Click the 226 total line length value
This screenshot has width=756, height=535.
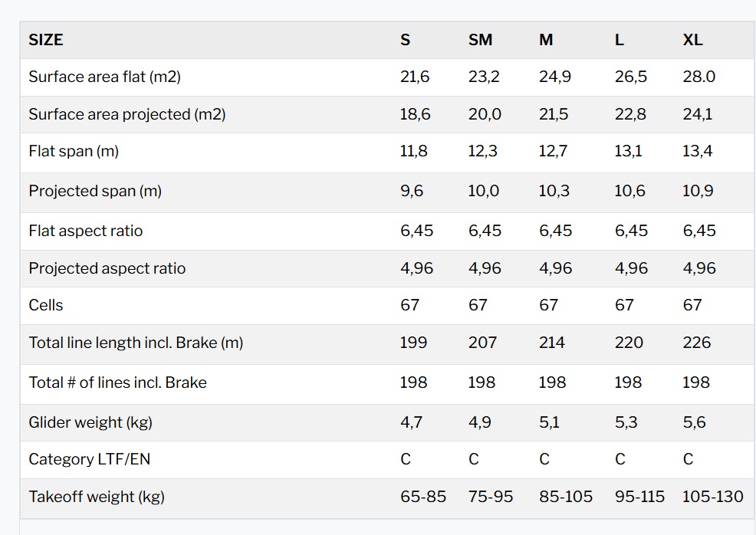696,343
